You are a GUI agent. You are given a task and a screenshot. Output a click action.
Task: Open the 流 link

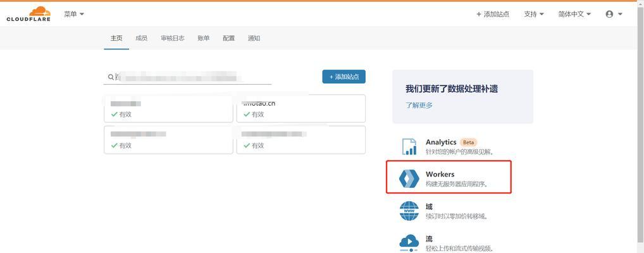(429, 238)
